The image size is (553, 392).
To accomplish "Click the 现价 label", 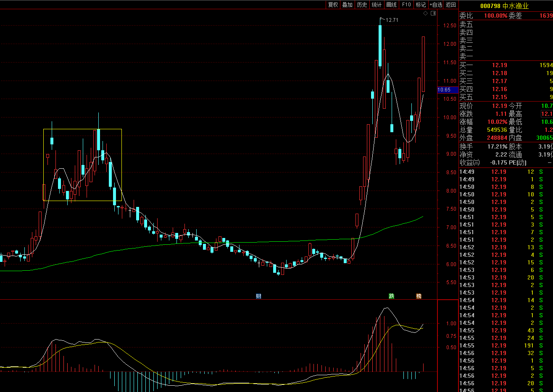I will coord(466,106).
